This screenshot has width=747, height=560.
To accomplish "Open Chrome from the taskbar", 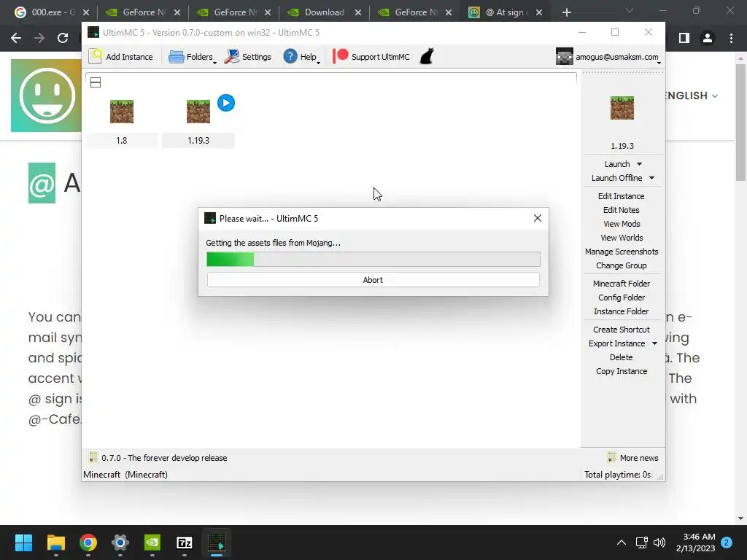I will 88,542.
